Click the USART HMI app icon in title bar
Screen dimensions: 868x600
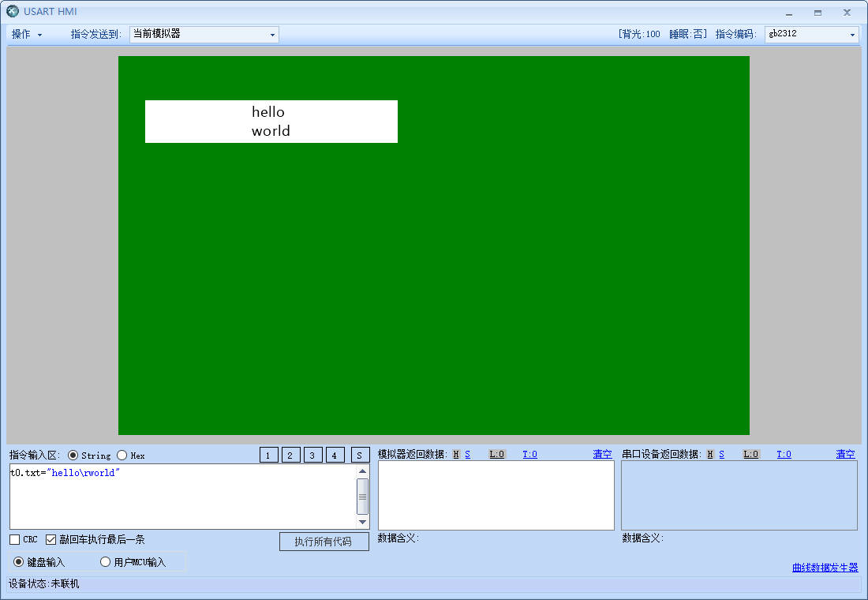[x=13, y=12]
